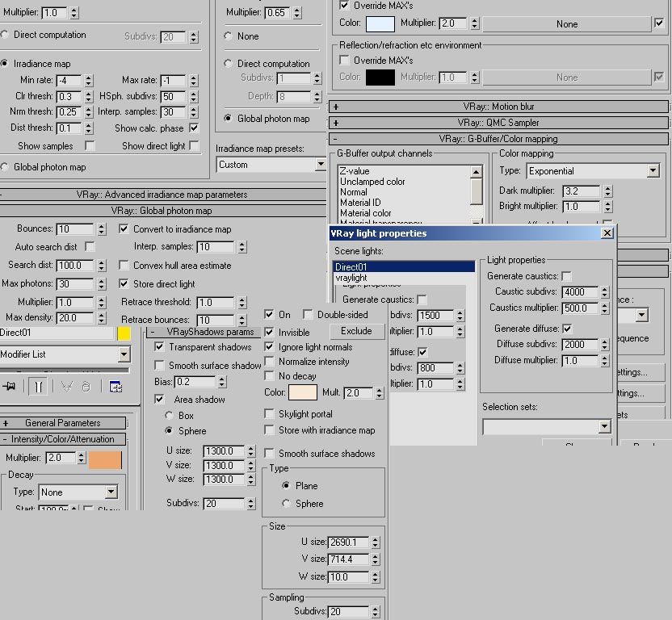Open the Irradiance map presets Custom dropdown

271,165
